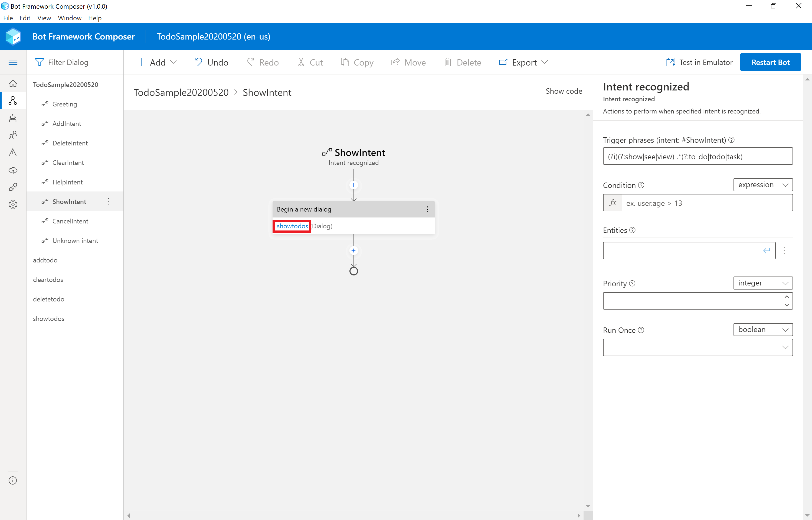Expand the Add dropdown in toolbar
Viewport: 812px width, 520px height.
[x=156, y=63]
